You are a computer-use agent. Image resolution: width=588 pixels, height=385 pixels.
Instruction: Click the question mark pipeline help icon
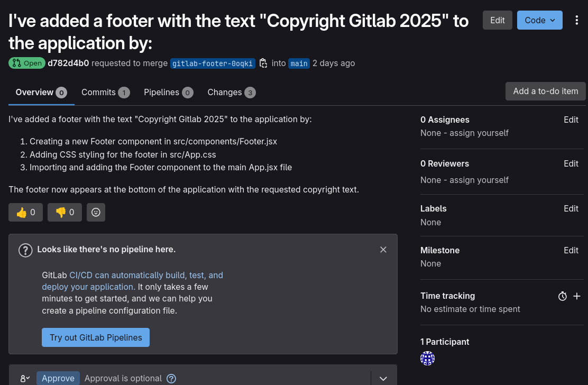pos(25,250)
